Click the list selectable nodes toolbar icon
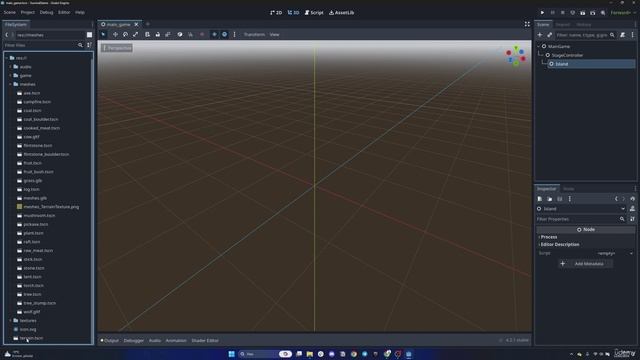Image resolution: width=640 pixels, height=360 pixels. coord(147,35)
